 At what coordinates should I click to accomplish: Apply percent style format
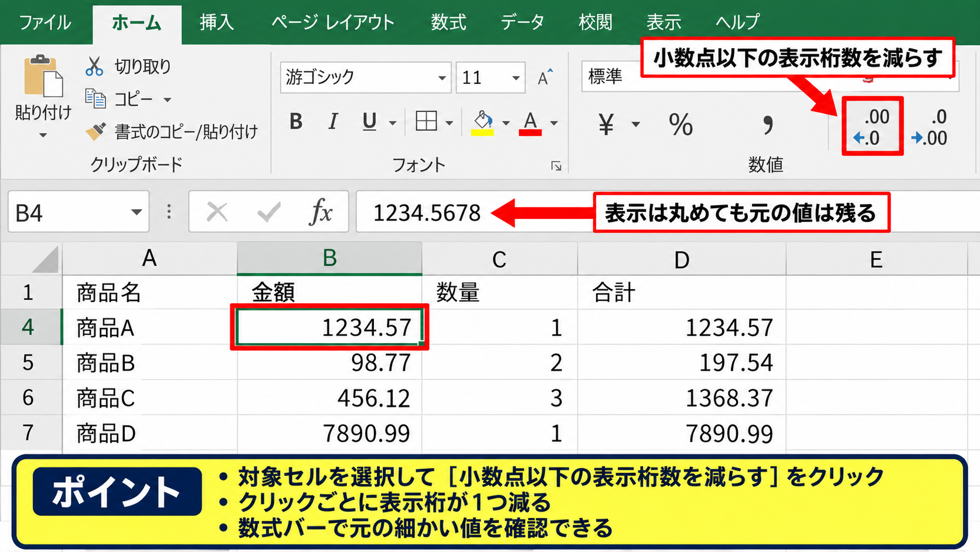680,124
